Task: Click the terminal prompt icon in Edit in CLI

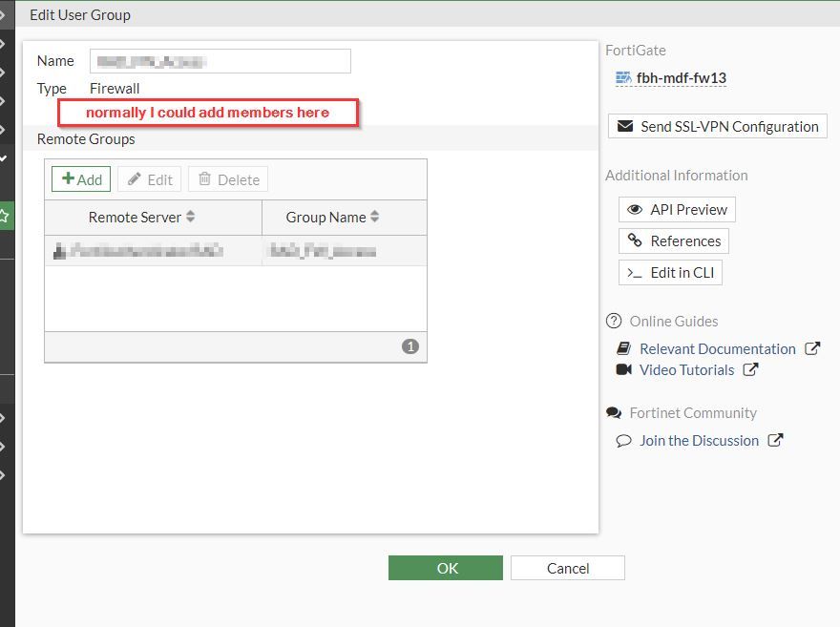Action: 635,274
